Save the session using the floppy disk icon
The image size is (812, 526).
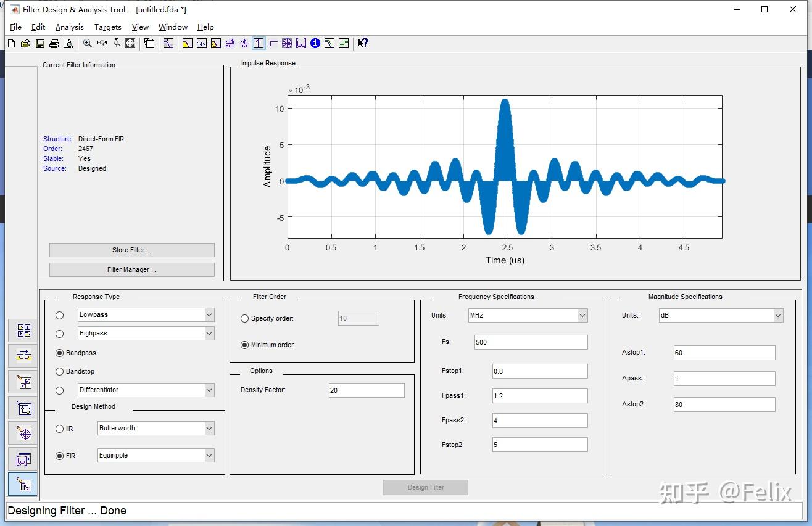tap(39, 43)
